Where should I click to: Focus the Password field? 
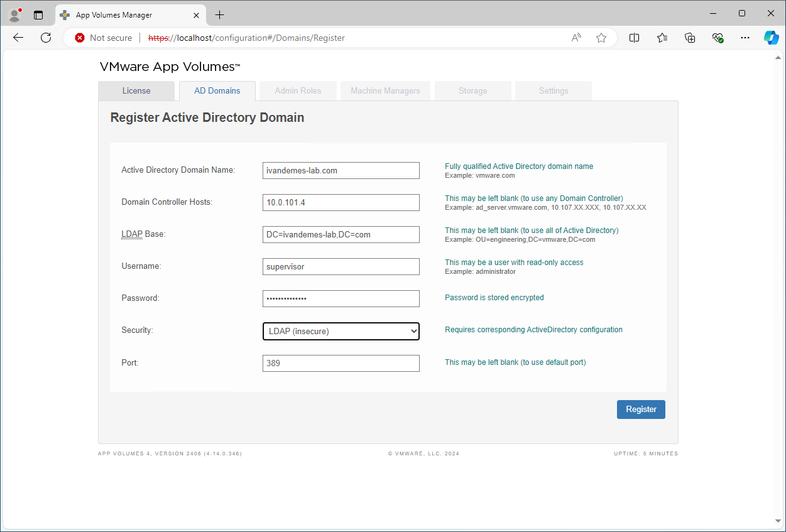(x=341, y=298)
